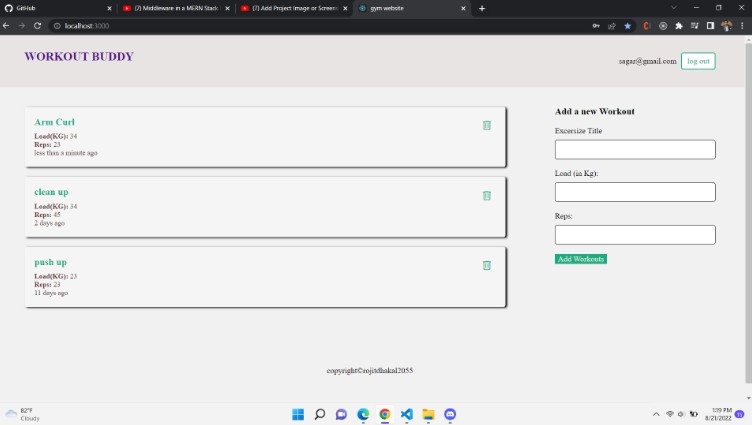Click the Reps input field
The image size is (752, 425).
click(x=635, y=235)
